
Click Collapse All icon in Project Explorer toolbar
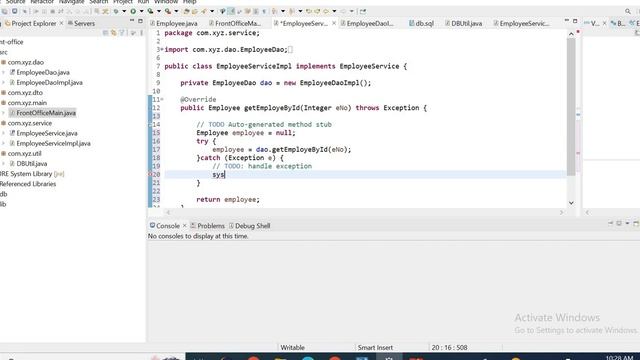(x=105, y=33)
